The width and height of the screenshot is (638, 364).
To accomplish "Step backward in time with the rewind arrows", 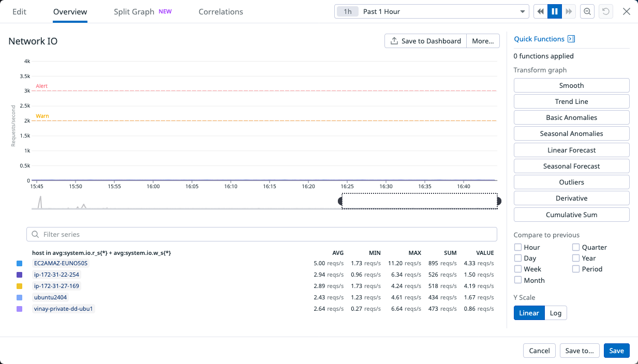I will [540, 11].
